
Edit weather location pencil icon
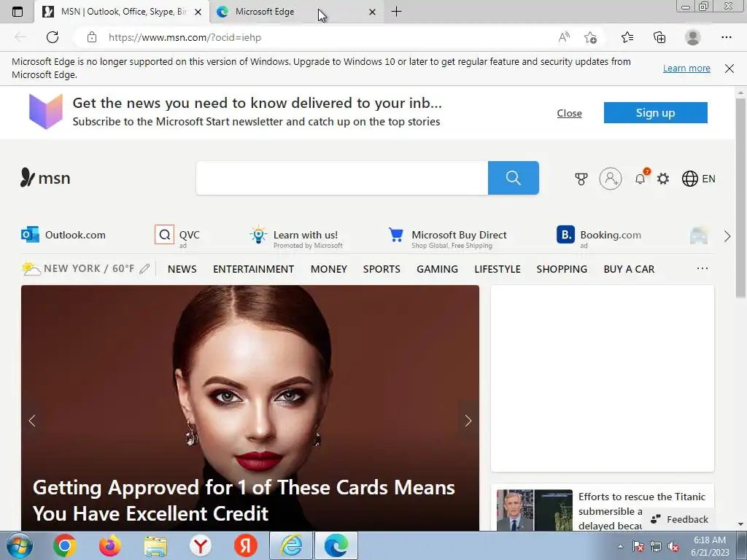144,269
